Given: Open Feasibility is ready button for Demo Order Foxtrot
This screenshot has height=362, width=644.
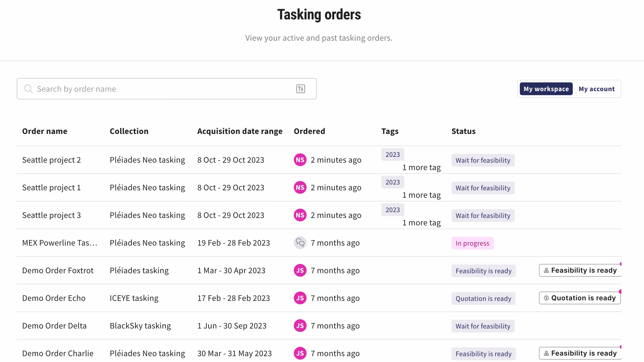Looking at the screenshot, I should coord(580,270).
